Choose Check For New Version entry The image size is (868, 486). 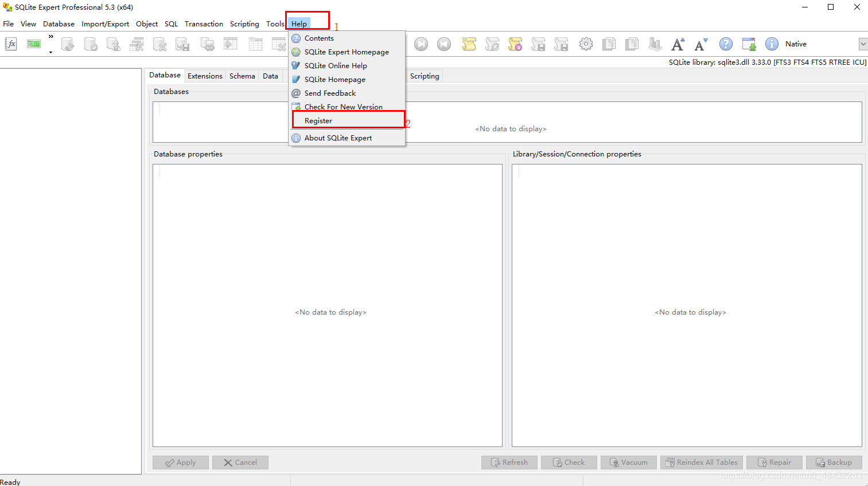[x=347, y=107]
